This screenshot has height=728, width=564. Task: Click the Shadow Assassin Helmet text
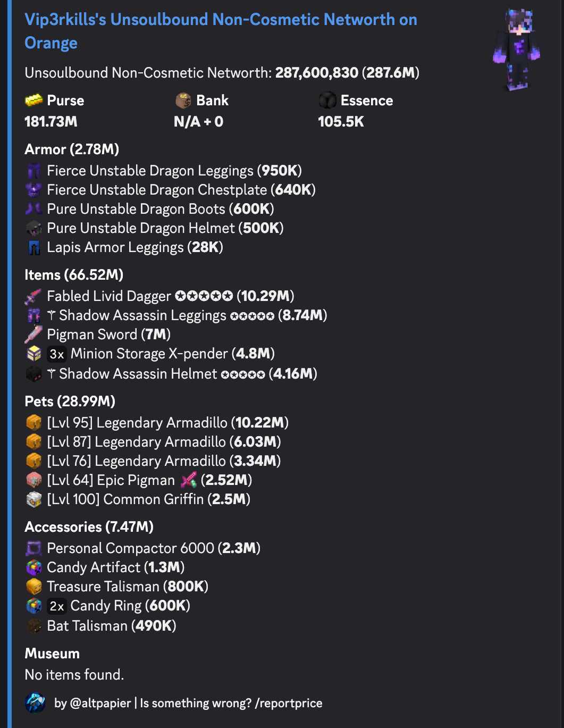pos(138,374)
